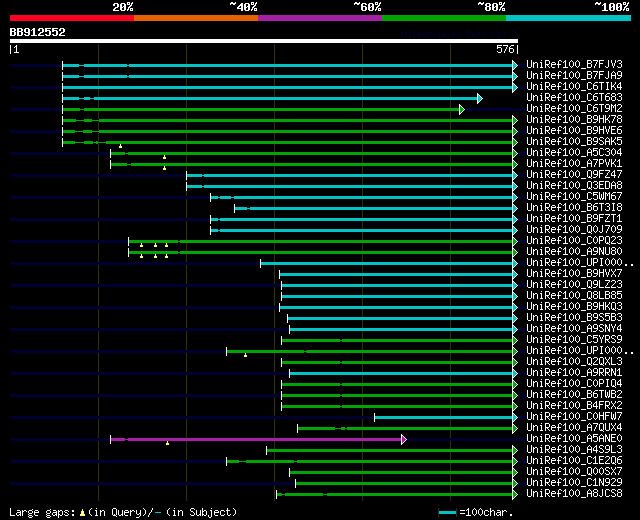Click the purple end arrowhead of UniRef100_A5ANE0
The height and width of the screenshot is (520, 640).
[x=404, y=440]
